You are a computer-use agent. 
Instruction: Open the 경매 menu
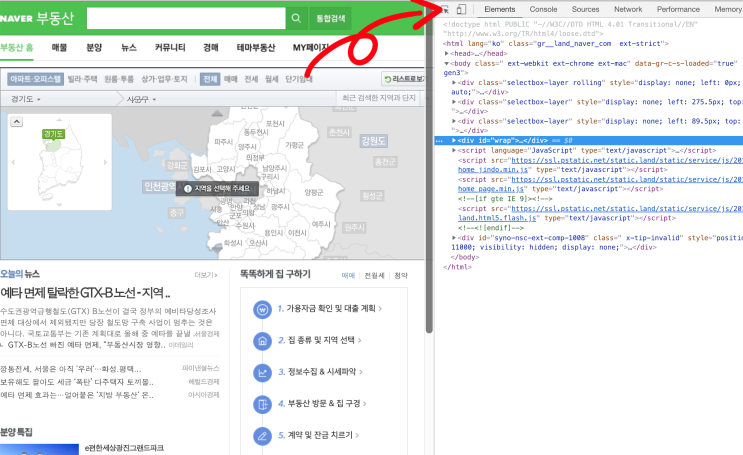click(x=211, y=47)
